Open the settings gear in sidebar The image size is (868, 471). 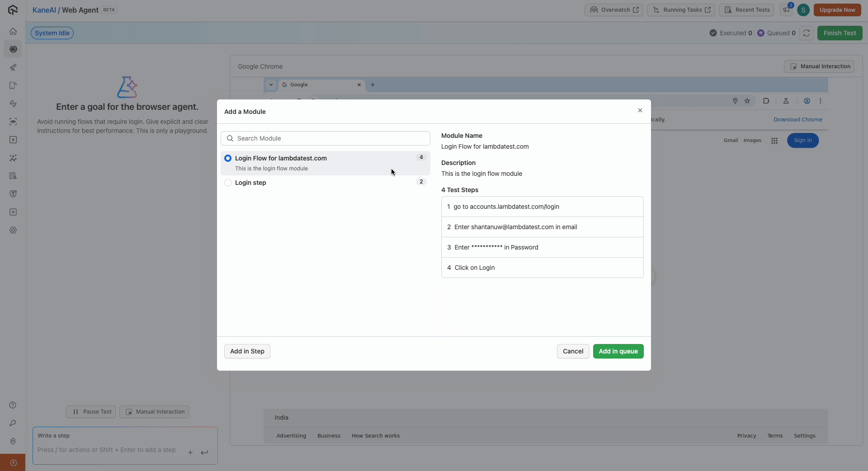(13, 230)
